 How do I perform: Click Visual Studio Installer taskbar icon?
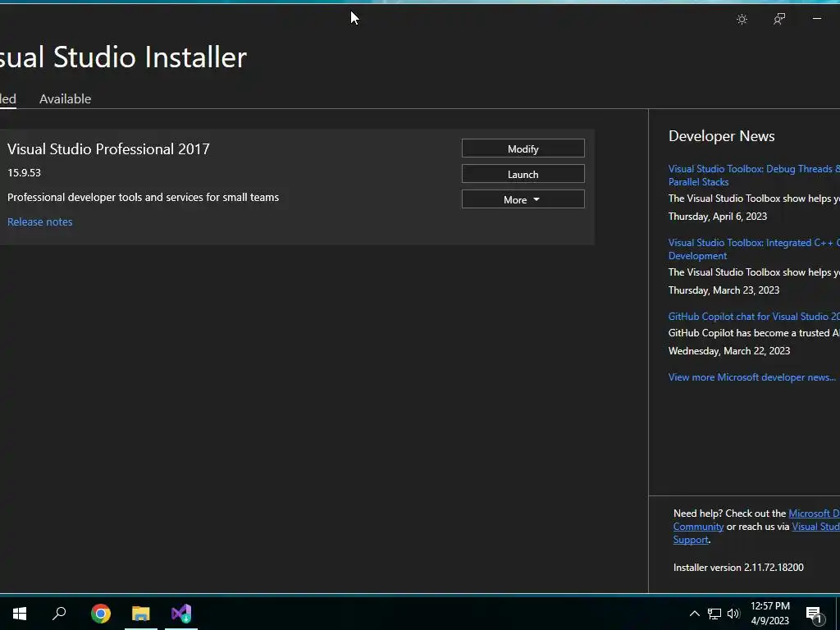click(181, 614)
